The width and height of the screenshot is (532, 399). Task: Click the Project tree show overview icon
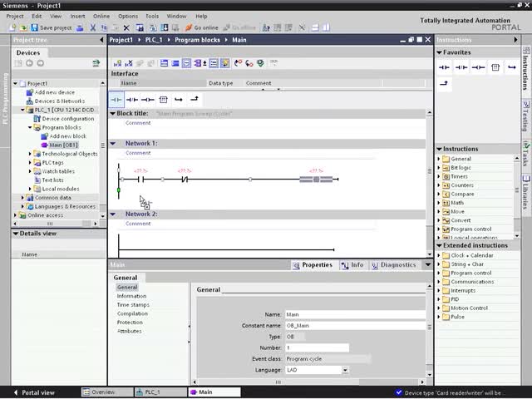pyautogui.click(x=18, y=63)
